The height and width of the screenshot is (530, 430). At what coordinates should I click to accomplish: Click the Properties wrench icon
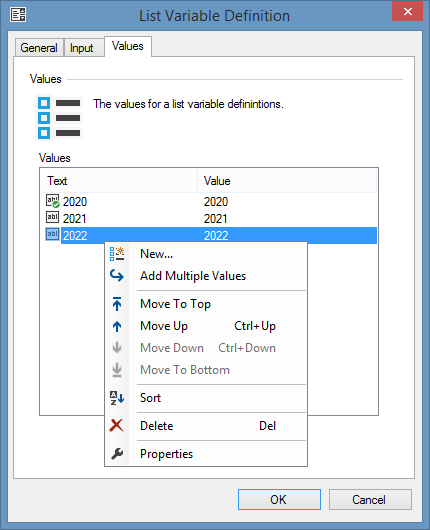point(117,454)
